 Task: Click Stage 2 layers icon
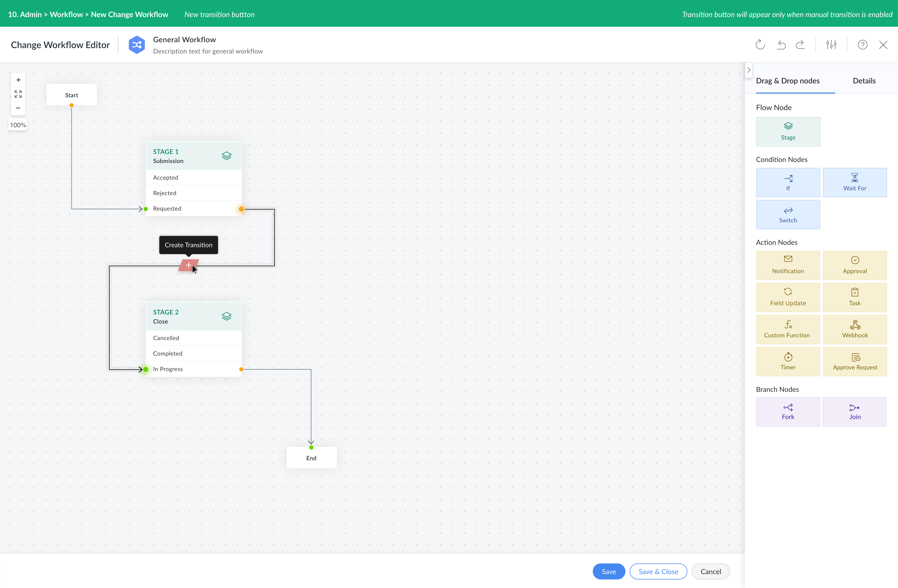pyautogui.click(x=226, y=316)
